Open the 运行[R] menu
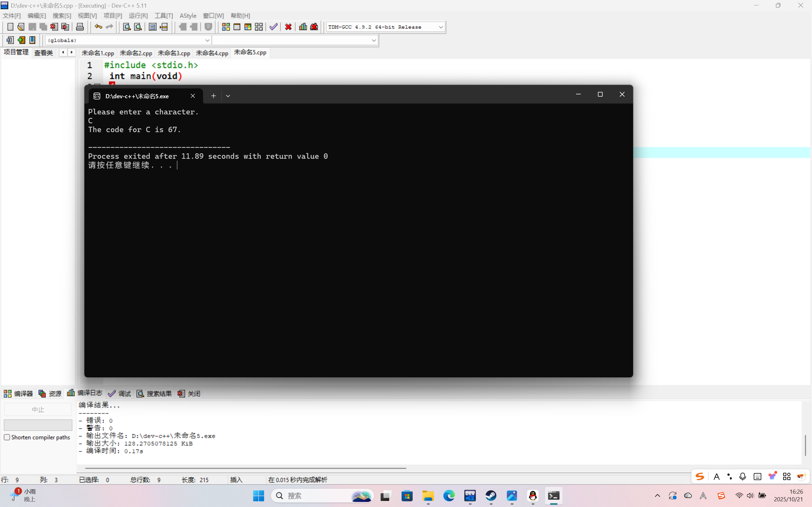Viewport: 812px width, 507px height. (138, 16)
